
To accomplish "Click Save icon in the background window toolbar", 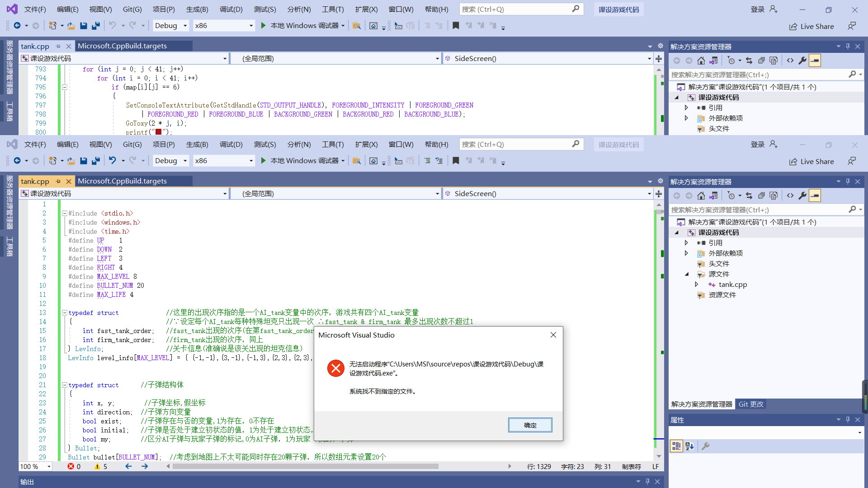I will coord(84,26).
